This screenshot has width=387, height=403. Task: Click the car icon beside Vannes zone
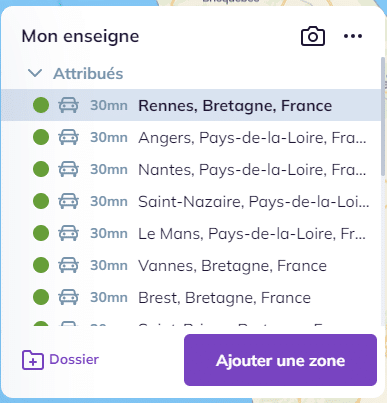click(x=69, y=265)
